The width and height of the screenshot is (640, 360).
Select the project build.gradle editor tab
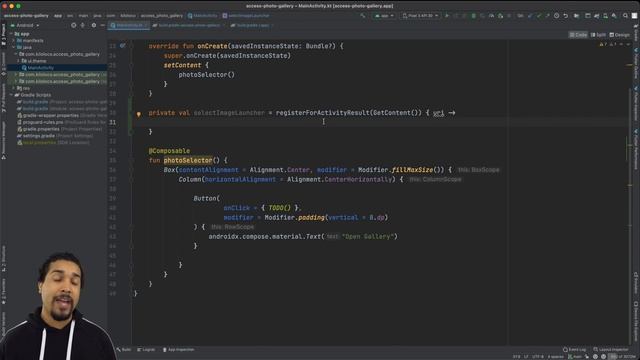(x=189, y=25)
